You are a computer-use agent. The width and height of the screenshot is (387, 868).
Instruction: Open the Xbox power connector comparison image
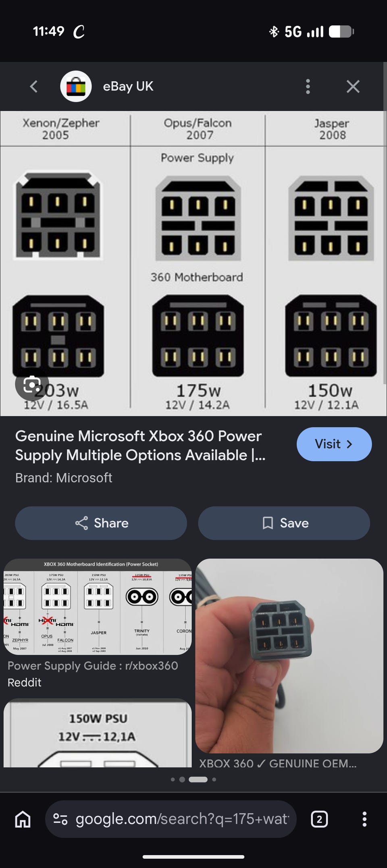click(193, 263)
